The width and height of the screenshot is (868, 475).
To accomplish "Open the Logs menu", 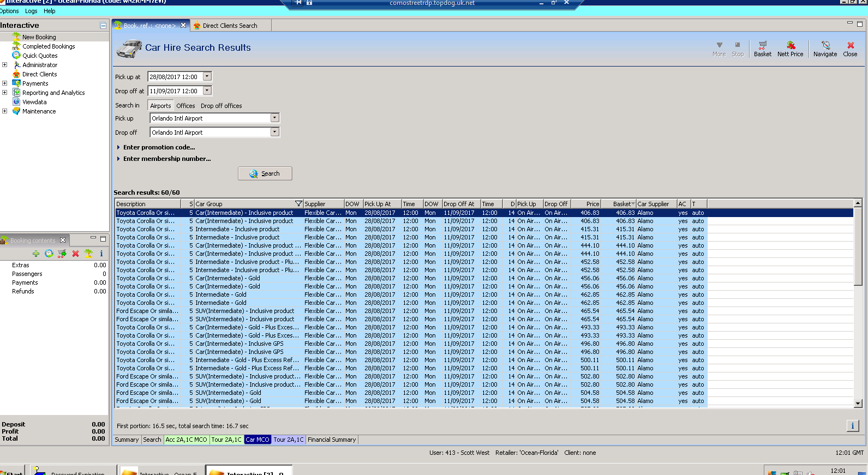I will tap(31, 11).
